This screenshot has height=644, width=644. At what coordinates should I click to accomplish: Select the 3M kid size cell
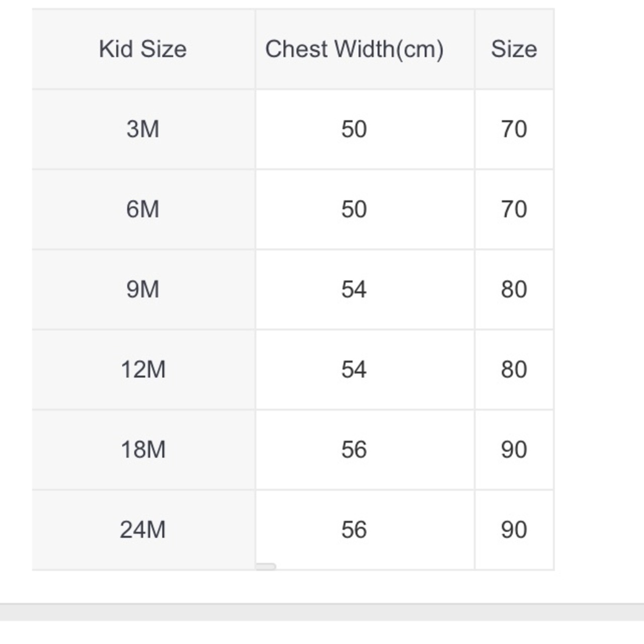point(143,129)
